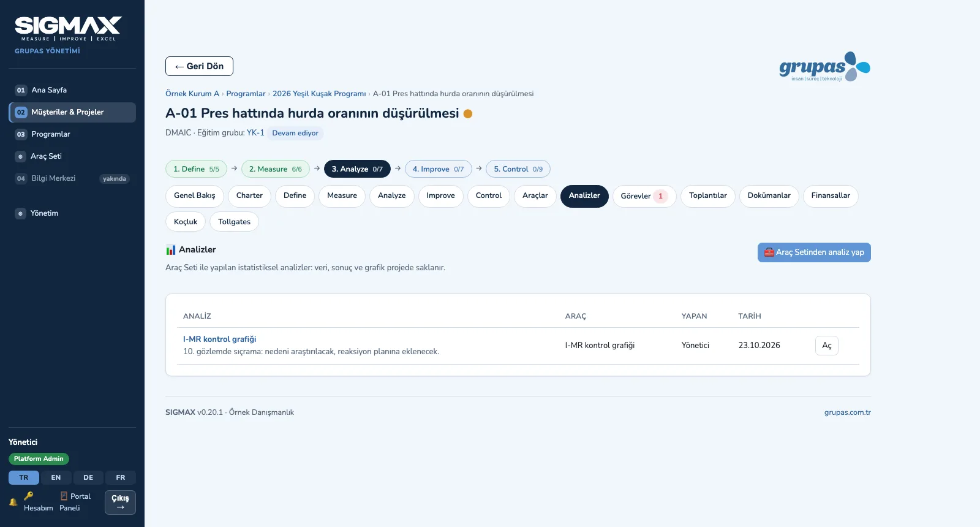
Task: Click the notification bell icon
Action: (13, 502)
